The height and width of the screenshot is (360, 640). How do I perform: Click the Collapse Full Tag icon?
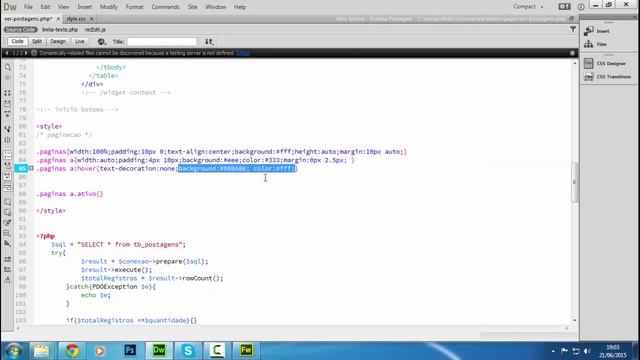coord(7,93)
